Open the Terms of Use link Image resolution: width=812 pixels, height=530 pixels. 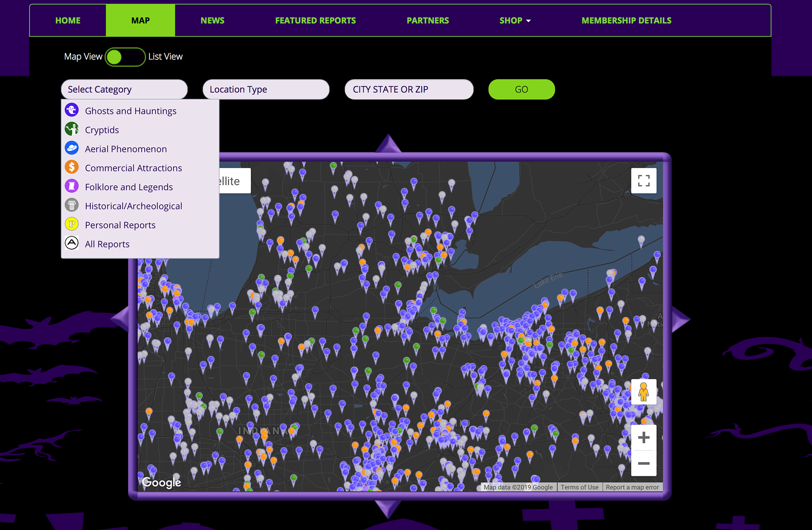point(579,487)
